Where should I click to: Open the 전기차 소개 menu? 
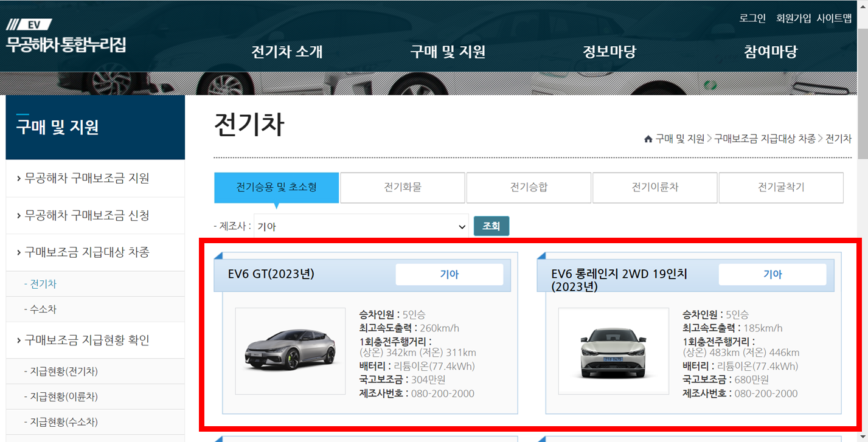click(287, 52)
